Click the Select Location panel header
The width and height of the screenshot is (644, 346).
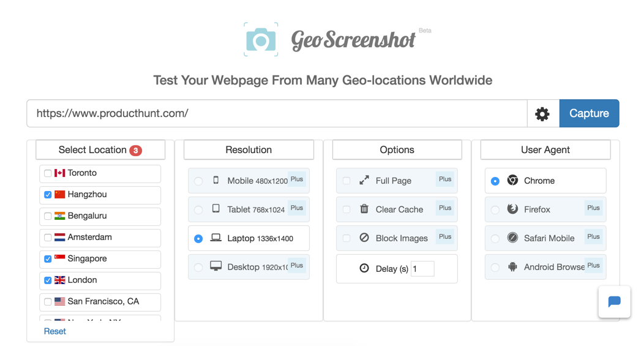pyautogui.click(x=100, y=150)
